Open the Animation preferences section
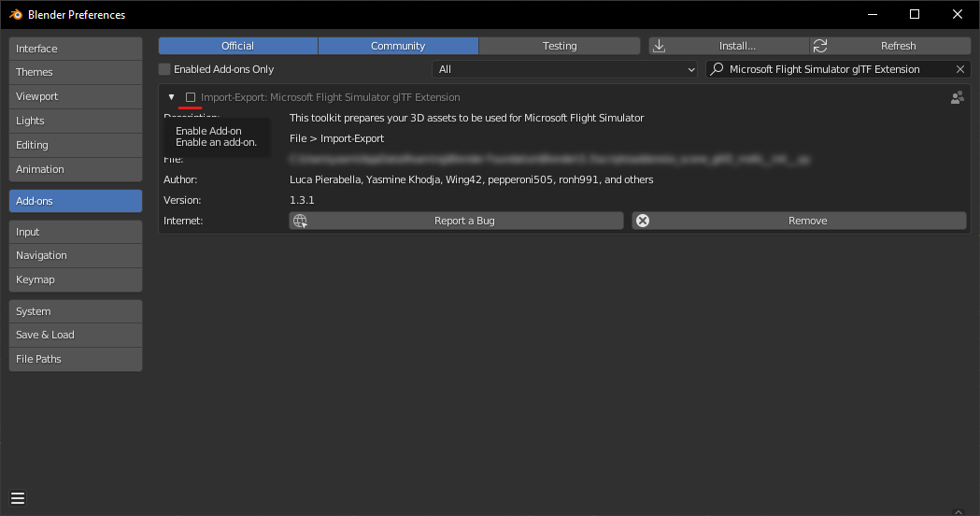Image resolution: width=980 pixels, height=516 pixels. point(76,169)
